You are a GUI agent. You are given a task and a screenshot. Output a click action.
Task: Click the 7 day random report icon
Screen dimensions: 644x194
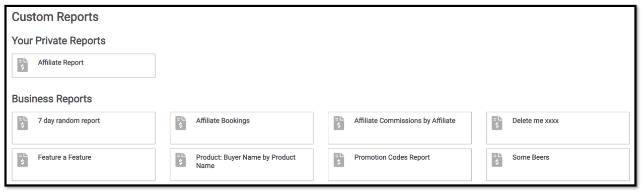[23, 123]
